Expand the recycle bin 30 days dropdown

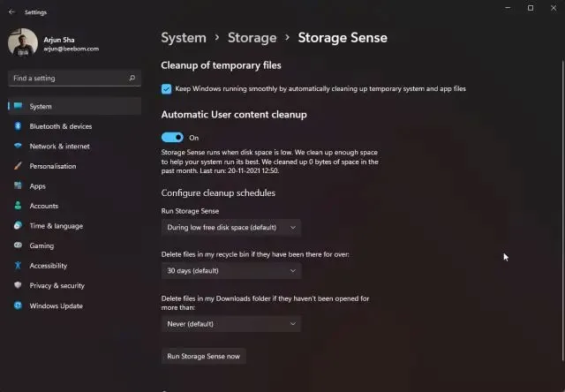(231, 270)
